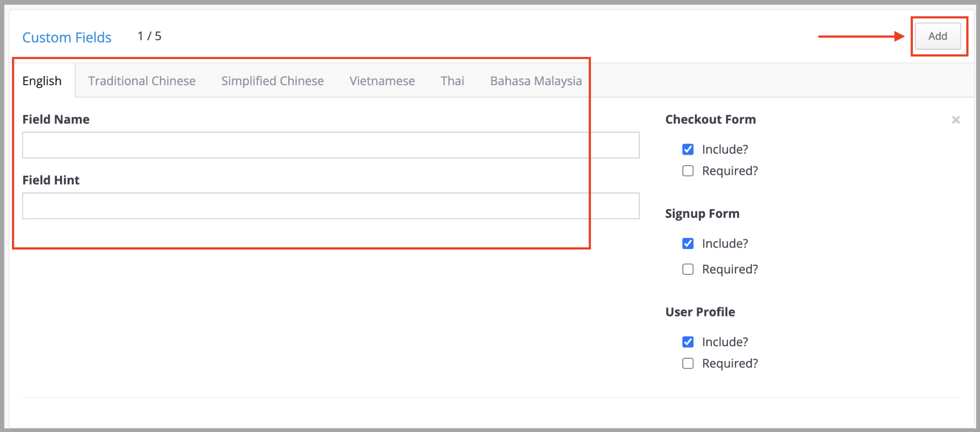Viewport: 980px width, 432px height.
Task: Click into the Field Name input
Action: [331, 145]
